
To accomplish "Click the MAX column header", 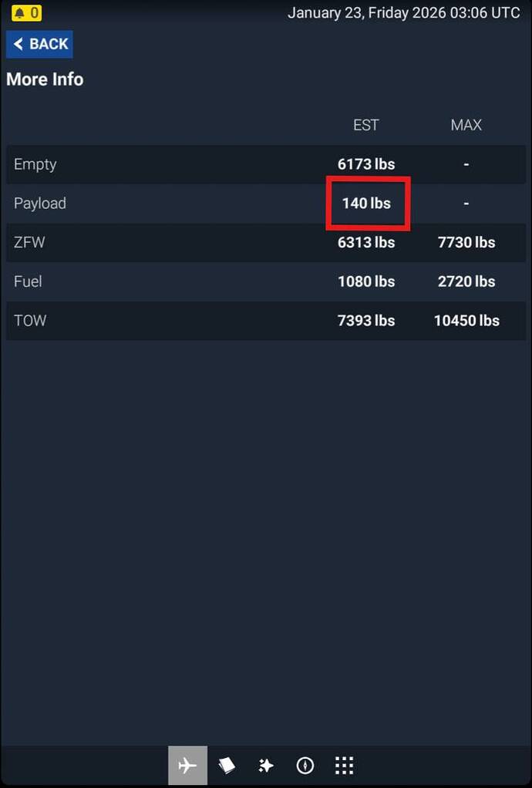I will (x=466, y=125).
